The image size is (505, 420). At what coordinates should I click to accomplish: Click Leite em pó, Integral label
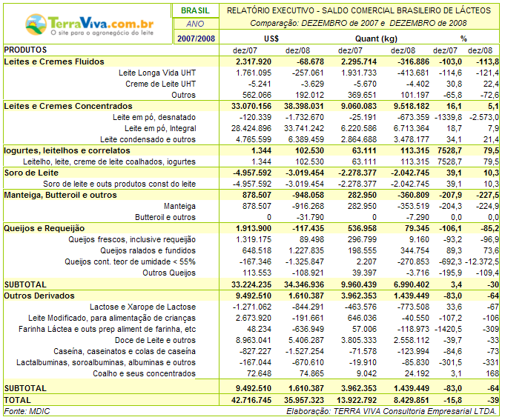pyautogui.click(x=160, y=128)
